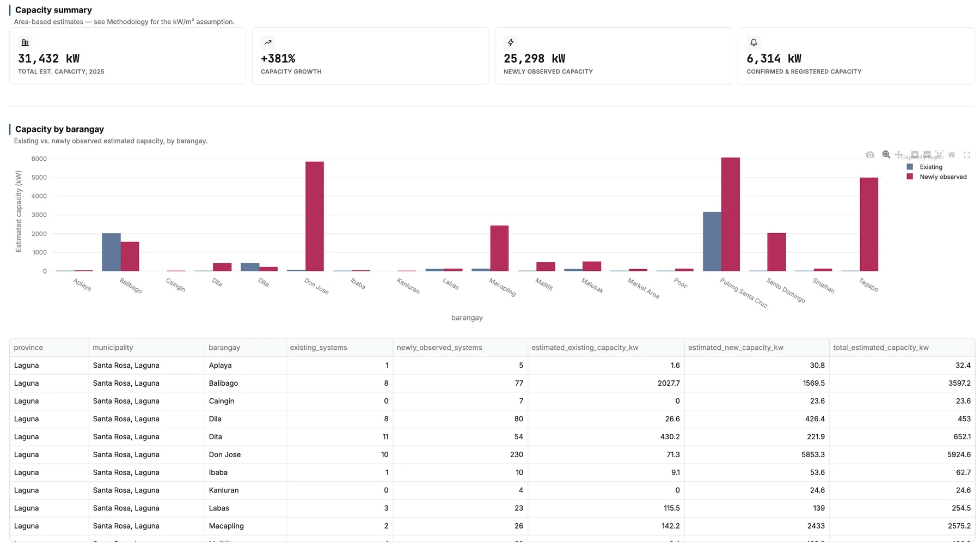The image size is (980, 546).
Task: Click the "Capacity by barangay" heading
Action: click(x=59, y=129)
